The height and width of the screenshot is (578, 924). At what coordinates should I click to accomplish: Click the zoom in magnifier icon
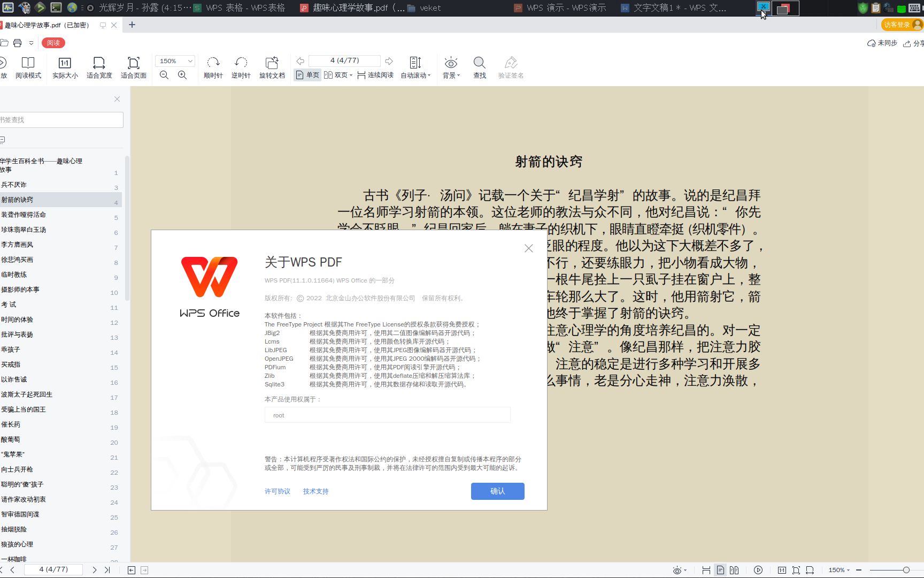tap(182, 75)
